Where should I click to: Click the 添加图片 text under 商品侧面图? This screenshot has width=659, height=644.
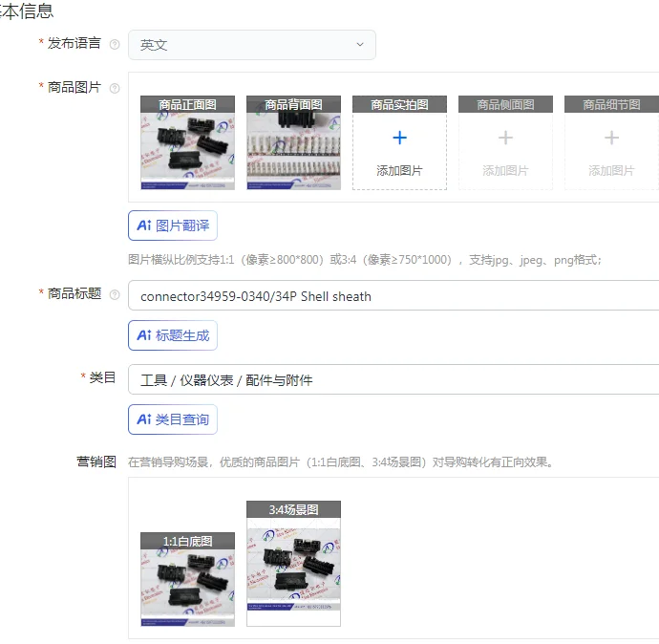505,171
